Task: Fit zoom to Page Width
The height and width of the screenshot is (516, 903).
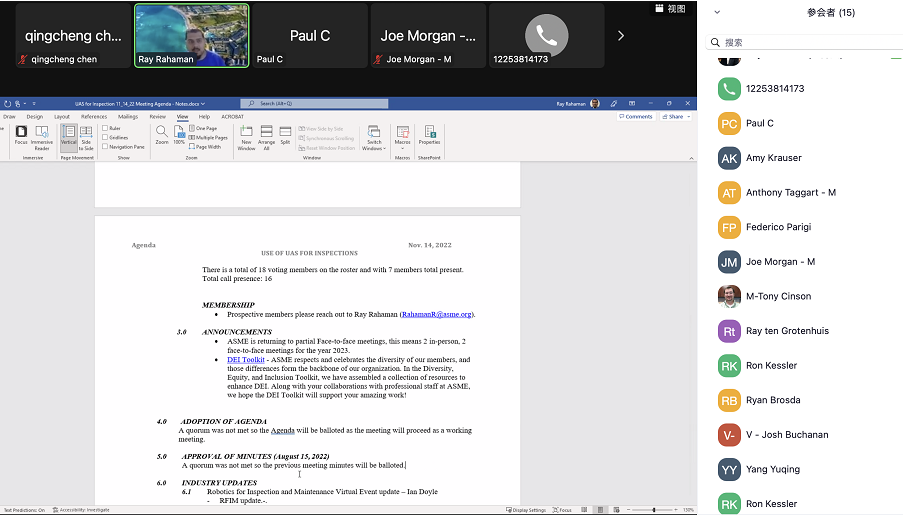Action: pyautogui.click(x=205, y=147)
